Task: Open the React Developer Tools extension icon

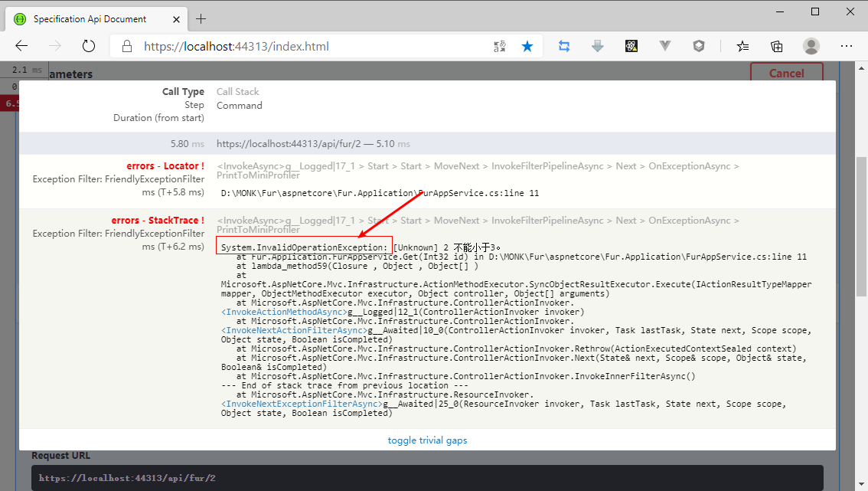Action: coord(631,46)
